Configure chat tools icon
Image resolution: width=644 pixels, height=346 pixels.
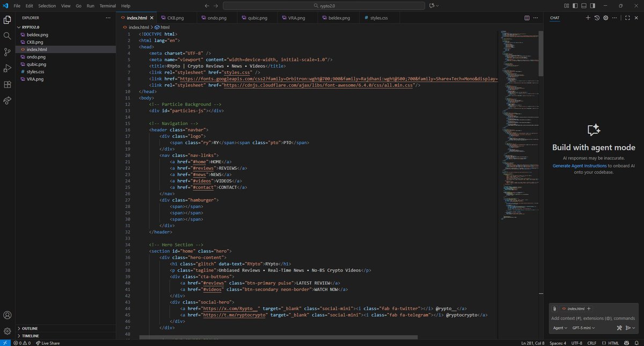click(x=619, y=328)
